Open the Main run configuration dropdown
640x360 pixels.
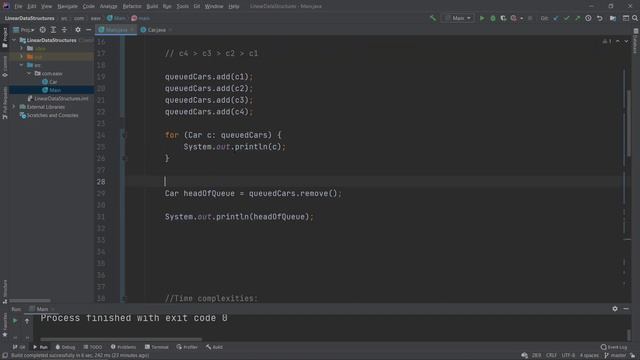(x=458, y=18)
